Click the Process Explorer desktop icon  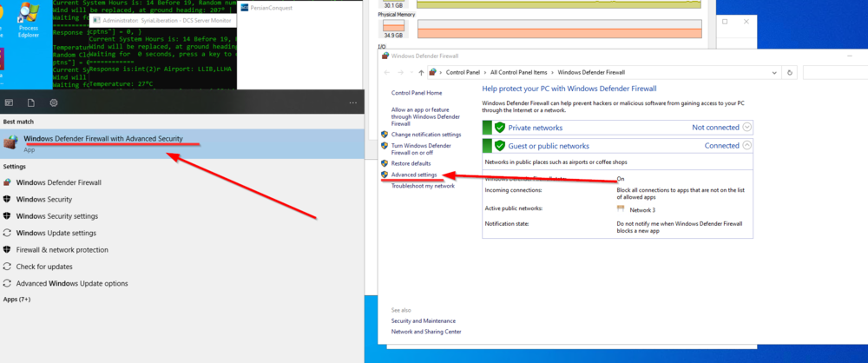(29, 19)
